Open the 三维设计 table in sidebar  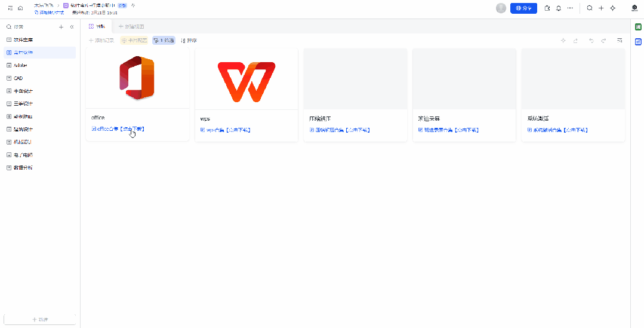click(40, 103)
